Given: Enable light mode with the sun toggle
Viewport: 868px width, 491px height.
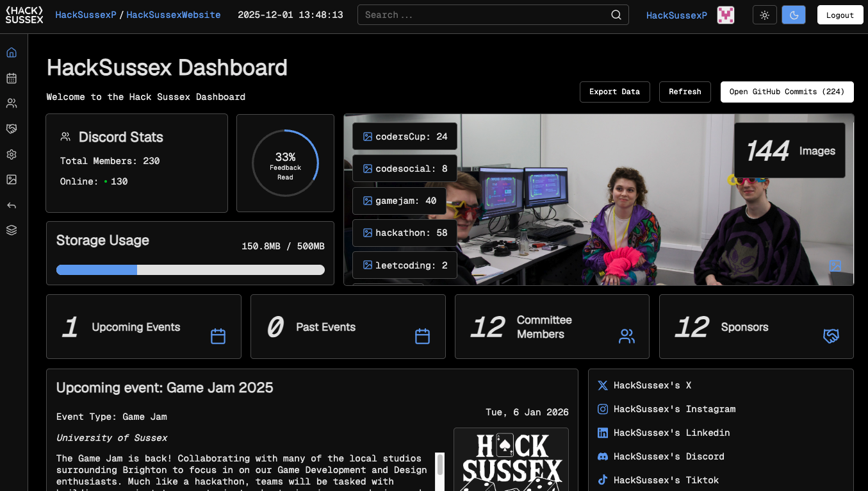Looking at the screenshot, I should 764,15.
